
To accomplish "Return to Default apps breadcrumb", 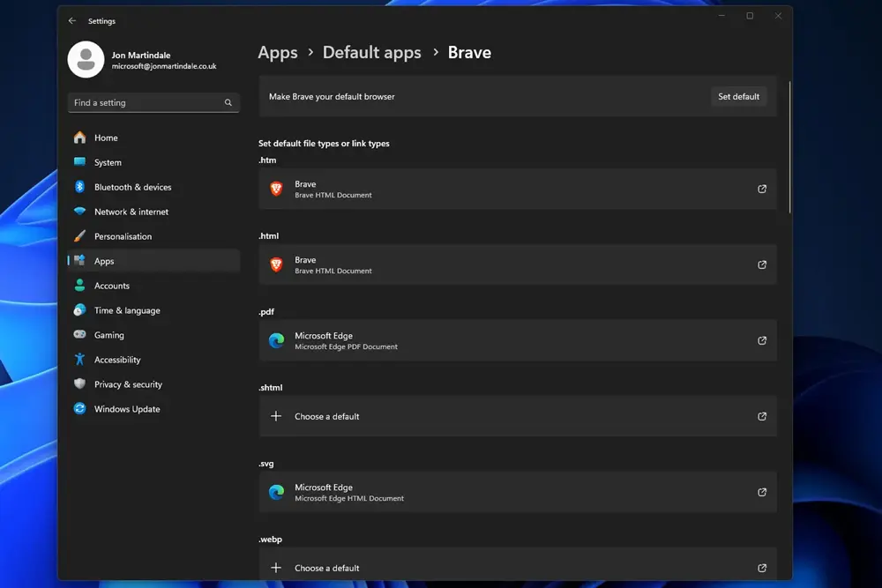I will point(372,52).
